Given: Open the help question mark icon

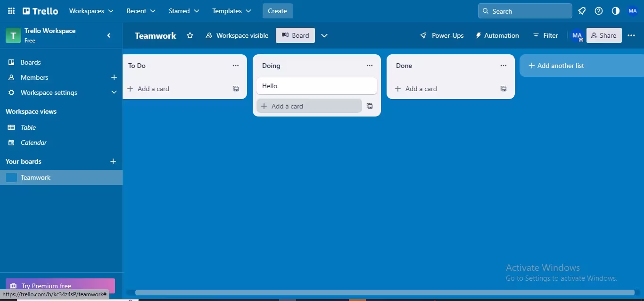Looking at the screenshot, I should point(599,11).
